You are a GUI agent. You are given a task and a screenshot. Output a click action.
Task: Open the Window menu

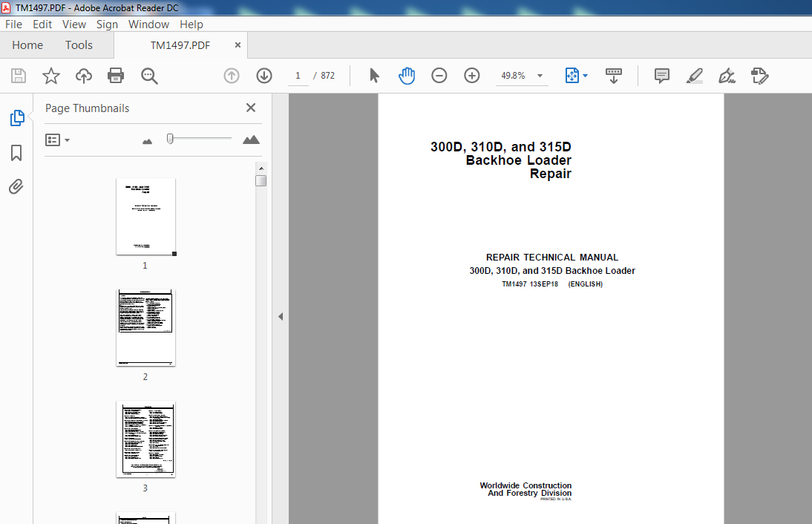pos(148,24)
